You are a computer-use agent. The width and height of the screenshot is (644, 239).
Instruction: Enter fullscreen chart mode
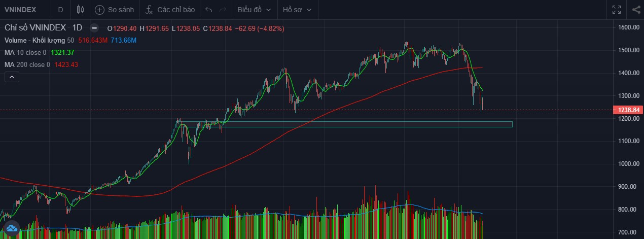pos(617,10)
